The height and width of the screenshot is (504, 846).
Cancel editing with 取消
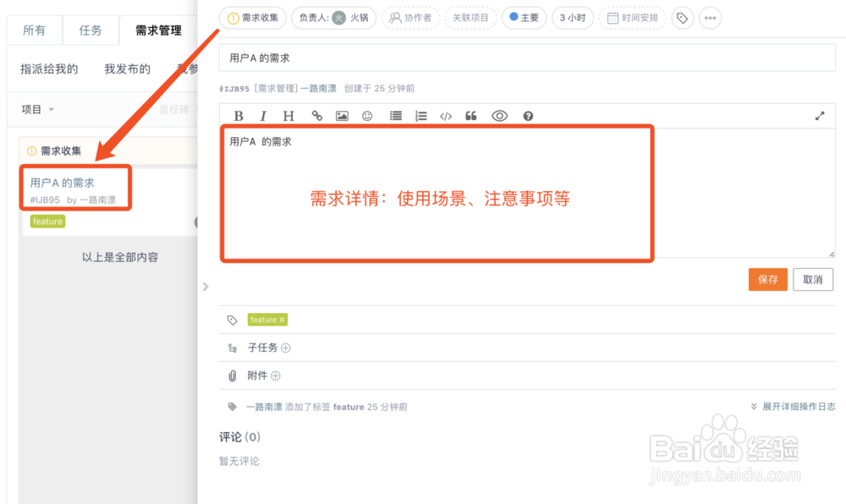point(812,279)
